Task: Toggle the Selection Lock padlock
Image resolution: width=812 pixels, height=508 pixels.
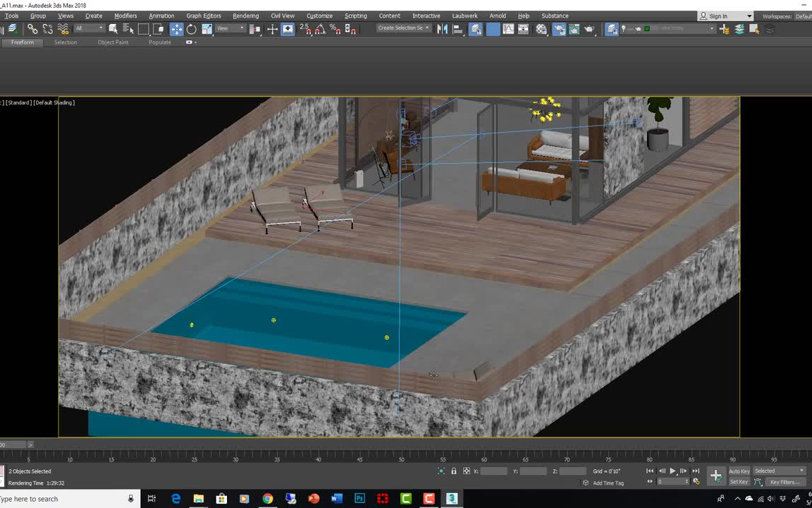Action: coord(453,471)
